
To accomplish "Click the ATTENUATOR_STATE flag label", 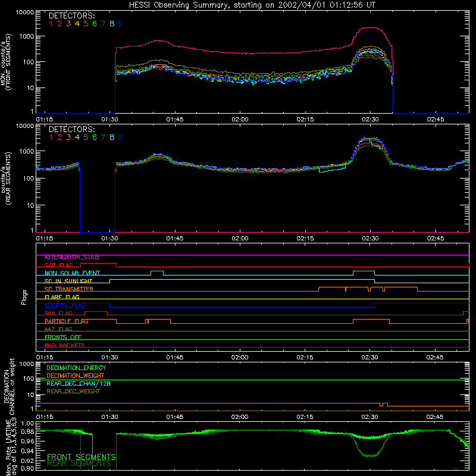I will pos(72,258).
